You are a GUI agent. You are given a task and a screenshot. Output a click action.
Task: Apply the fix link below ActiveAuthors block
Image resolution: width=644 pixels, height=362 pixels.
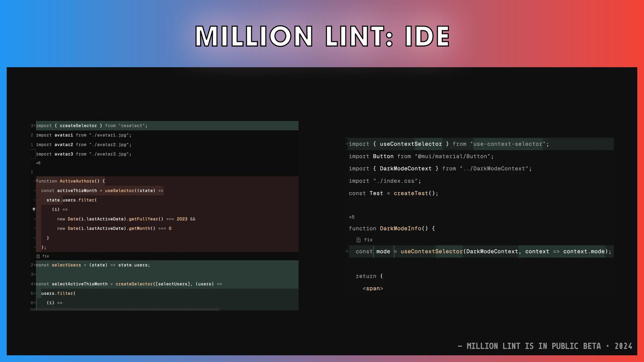pyautogui.click(x=46, y=256)
